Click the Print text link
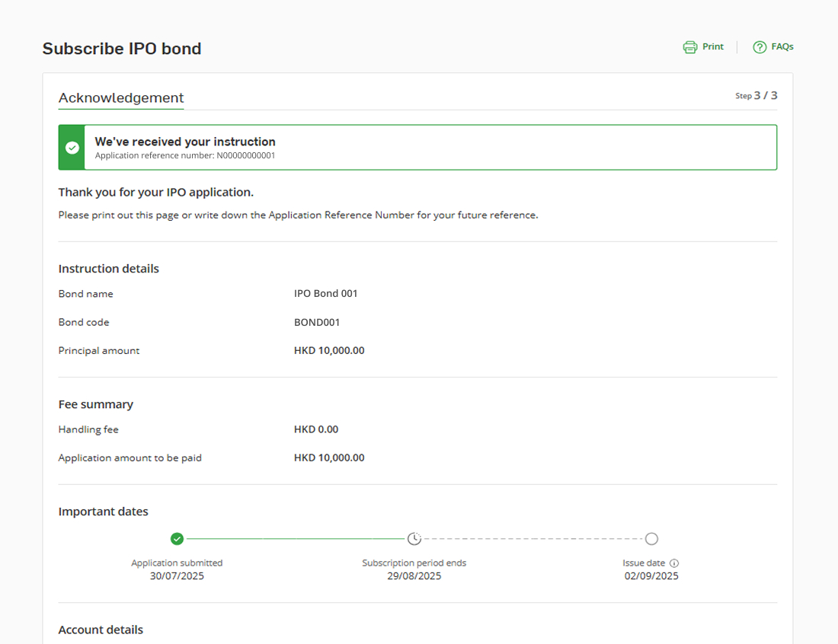Screen dimensions: 838x644 click(x=712, y=46)
